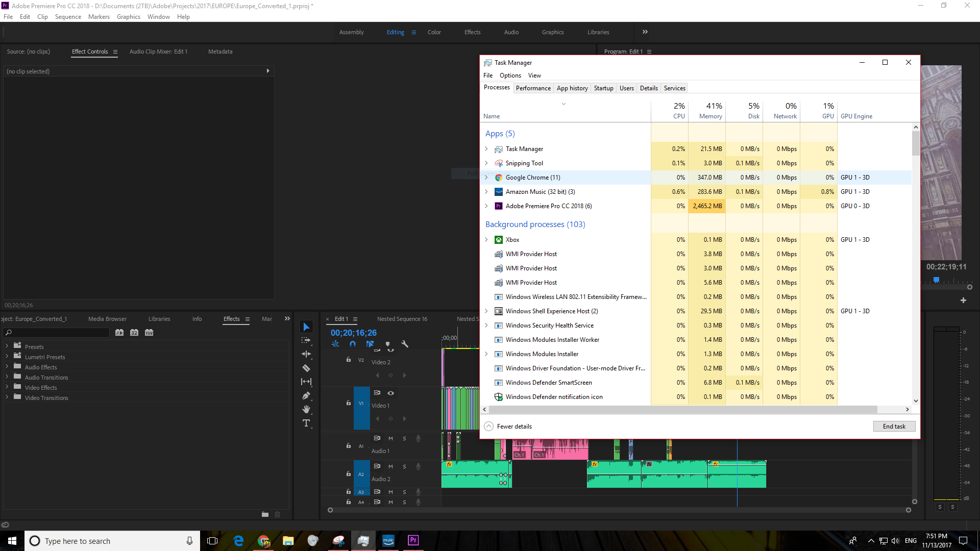Click the Program monitor button editor plus

click(963, 300)
